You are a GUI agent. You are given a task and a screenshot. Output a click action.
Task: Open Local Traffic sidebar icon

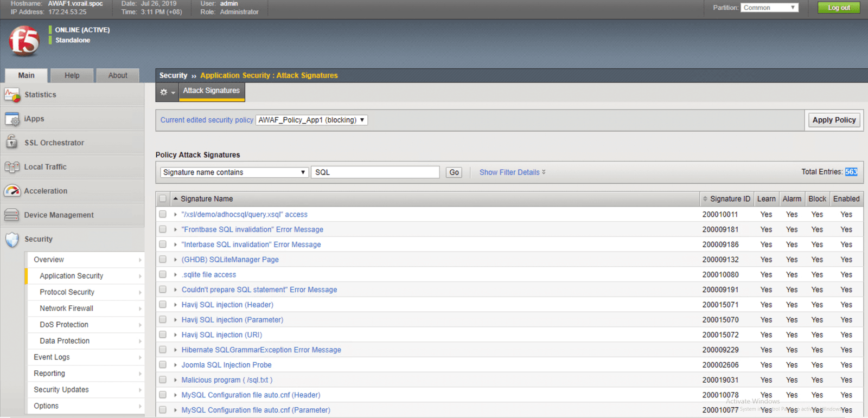pyautogui.click(x=12, y=167)
